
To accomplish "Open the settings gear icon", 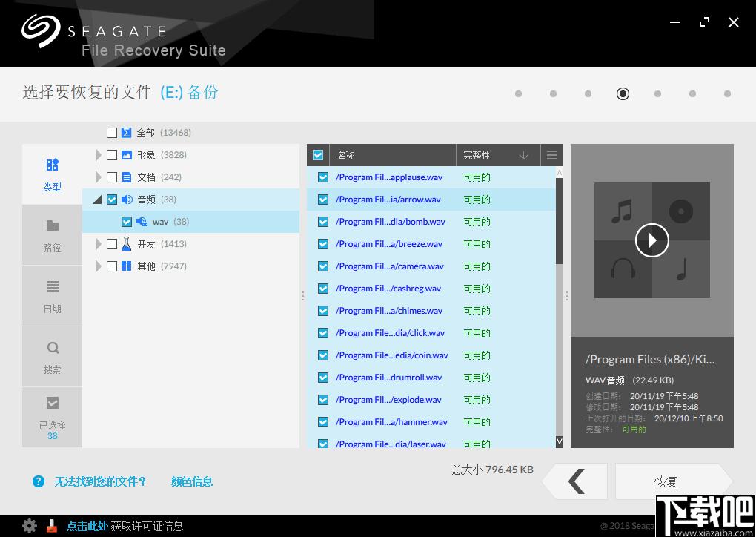I will (x=30, y=526).
